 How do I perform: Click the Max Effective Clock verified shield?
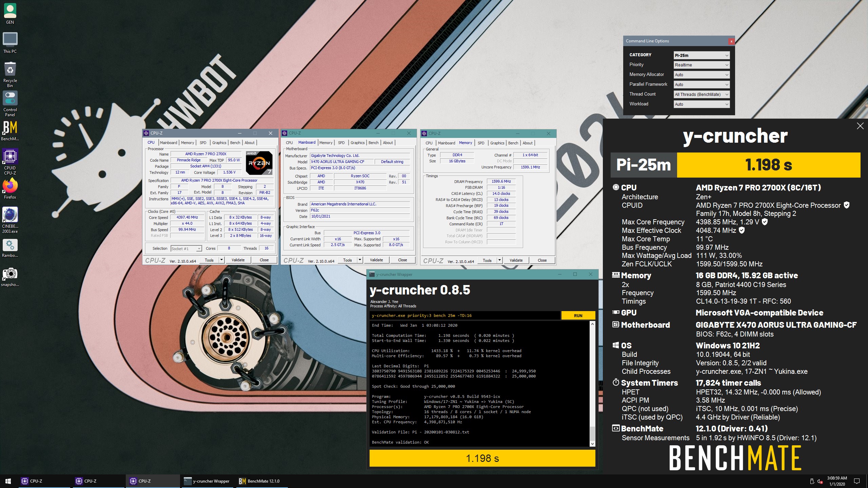[742, 230]
